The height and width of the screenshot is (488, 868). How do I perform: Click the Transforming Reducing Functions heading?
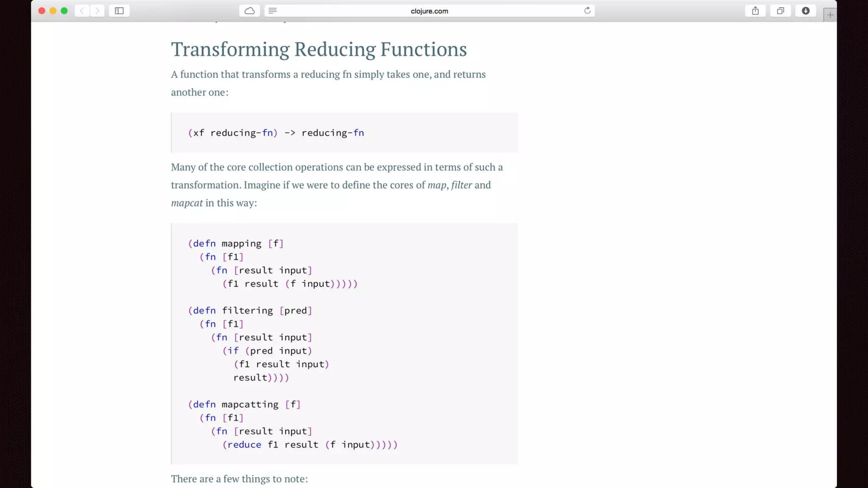[319, 49]
